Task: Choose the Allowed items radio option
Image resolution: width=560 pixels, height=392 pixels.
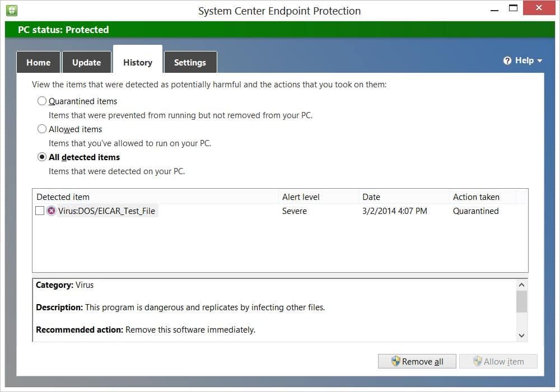Action: tap(42, 129)
